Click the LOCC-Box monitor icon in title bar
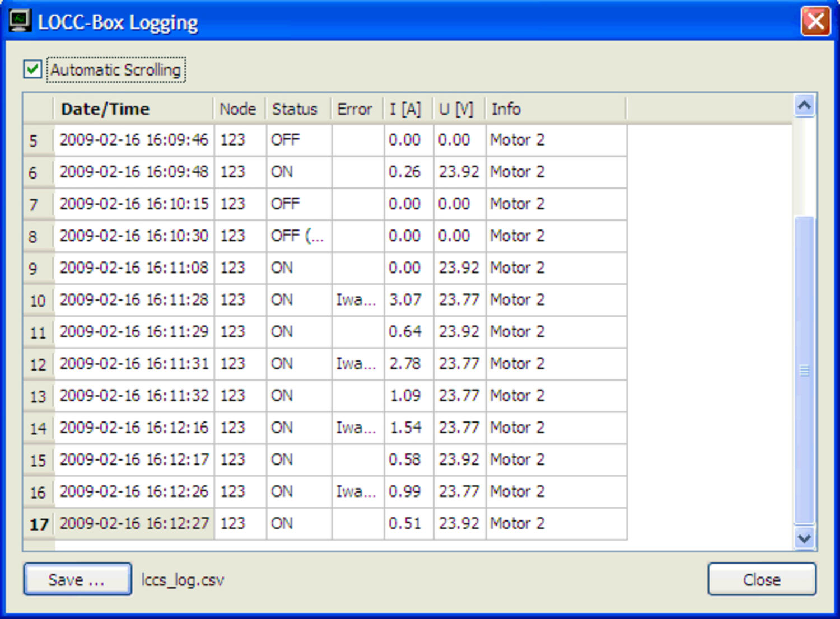This screenshot has height=619, width=840. [x=20, y=21]
